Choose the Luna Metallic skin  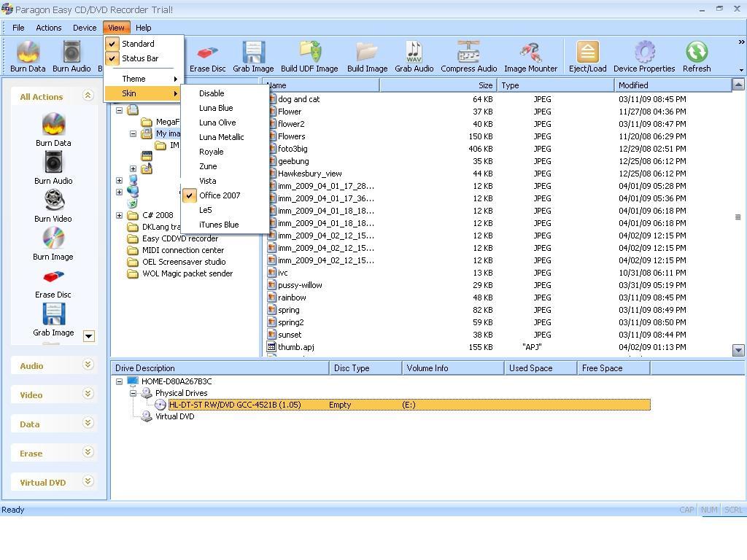[221, 137]
